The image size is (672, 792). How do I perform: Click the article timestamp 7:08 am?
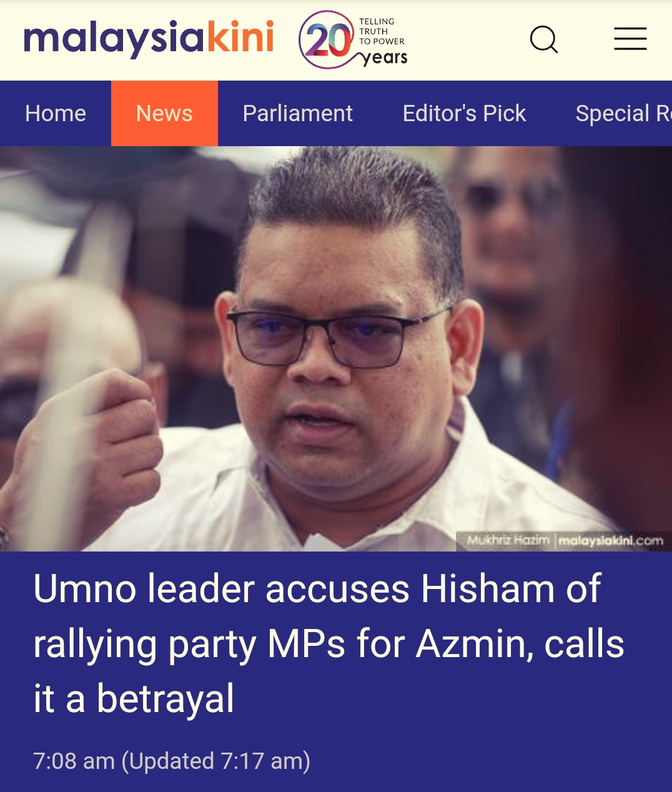tap(74, 761)
